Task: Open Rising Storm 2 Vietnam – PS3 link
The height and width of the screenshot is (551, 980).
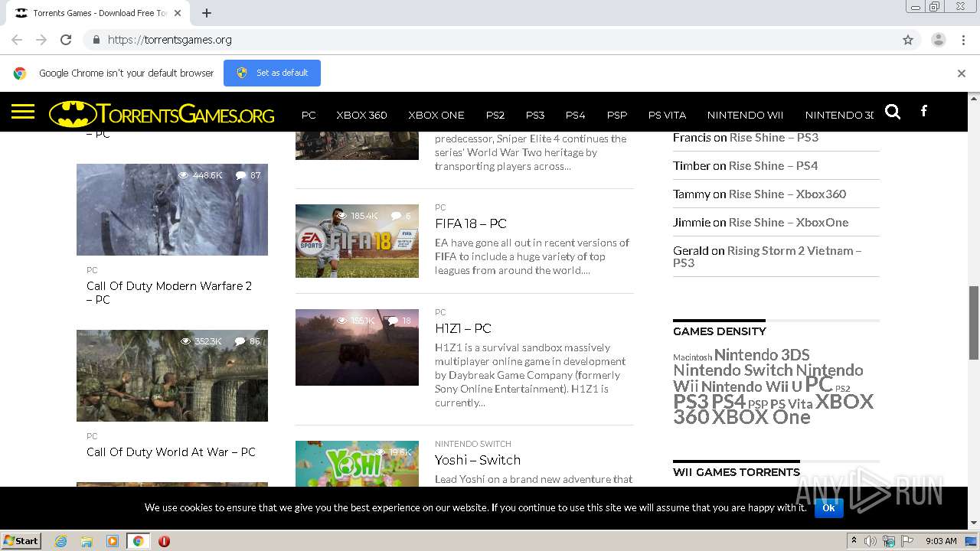Action: coord(767,256)
